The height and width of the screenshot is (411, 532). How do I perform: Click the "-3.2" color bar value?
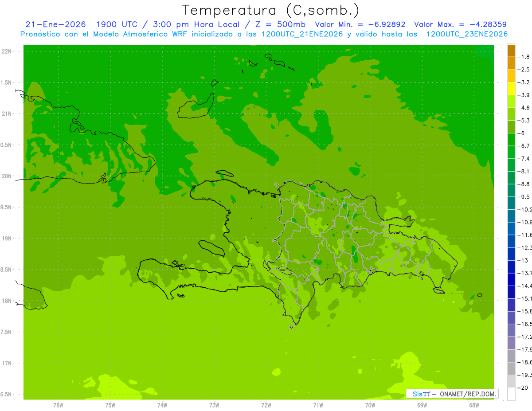click(524, 82)
